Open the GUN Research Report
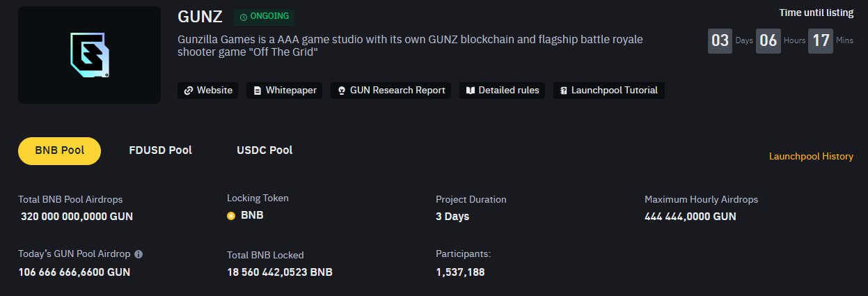The image size is (868, 296). pos(391,91)
